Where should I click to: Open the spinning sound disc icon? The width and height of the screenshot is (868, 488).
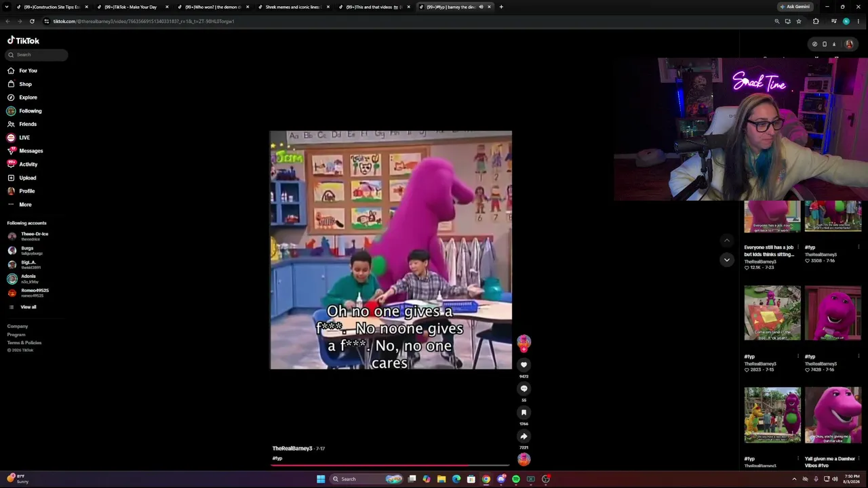tap(524, 460)
